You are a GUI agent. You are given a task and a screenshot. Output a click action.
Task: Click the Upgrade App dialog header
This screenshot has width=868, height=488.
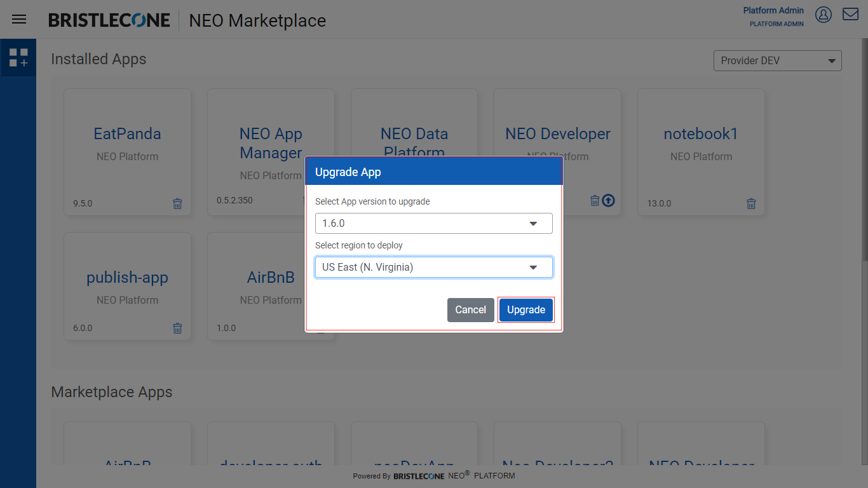tap(434, 172)
